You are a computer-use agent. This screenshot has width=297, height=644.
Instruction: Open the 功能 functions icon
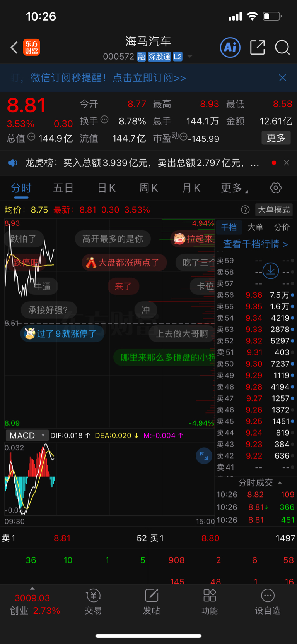click(210, 602)
